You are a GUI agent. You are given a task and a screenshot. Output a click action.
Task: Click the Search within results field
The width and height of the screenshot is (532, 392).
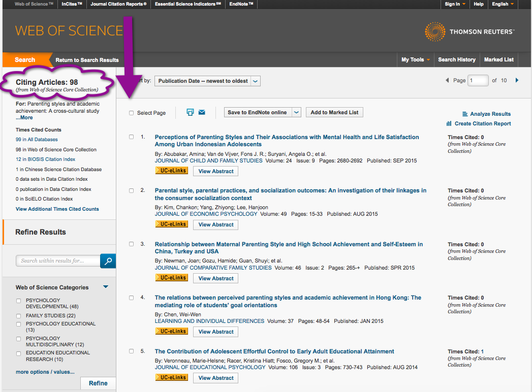[x=58, y=261]
